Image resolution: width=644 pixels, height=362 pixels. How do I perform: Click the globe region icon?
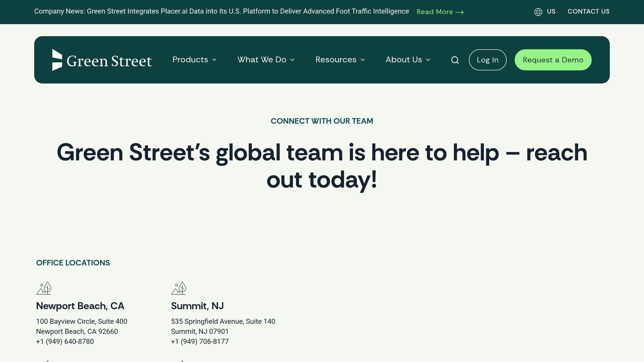[538, 12]
